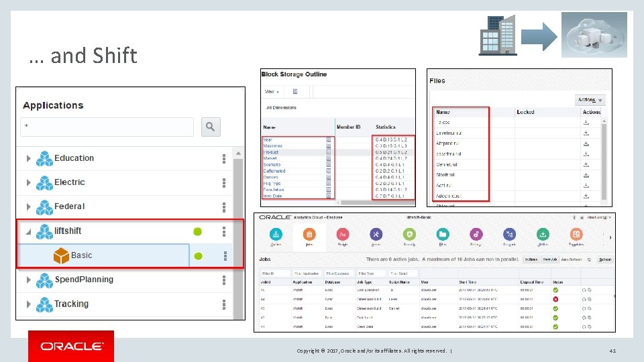Open actions menu for Tracking application
This screenshot has height=362, width=644.
coord(224,304)
